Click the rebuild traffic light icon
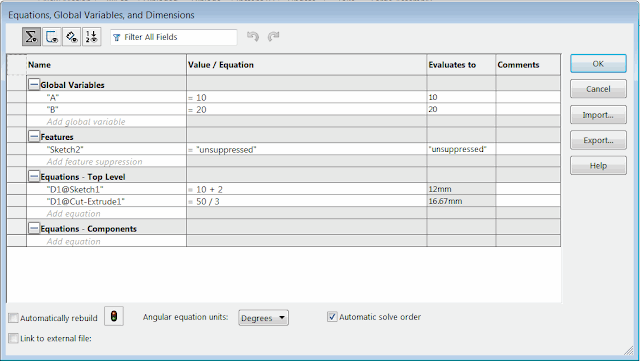 pos(114,316)
